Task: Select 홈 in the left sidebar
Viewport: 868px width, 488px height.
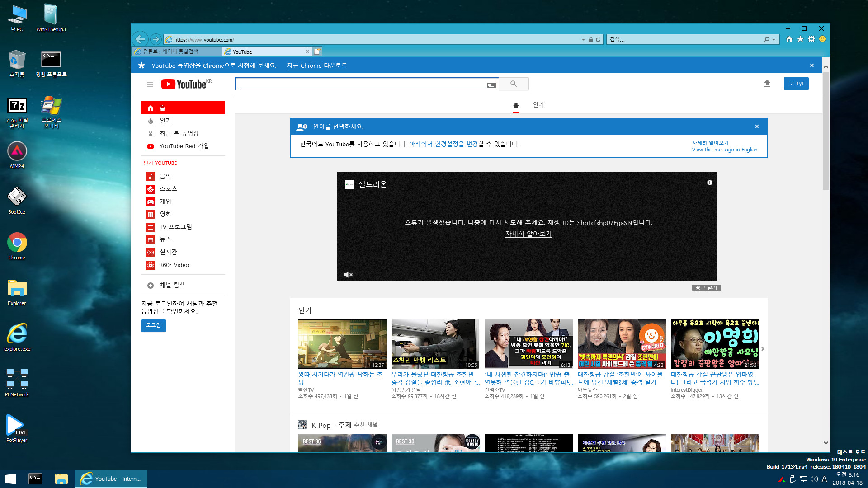Action: point(183,108)
